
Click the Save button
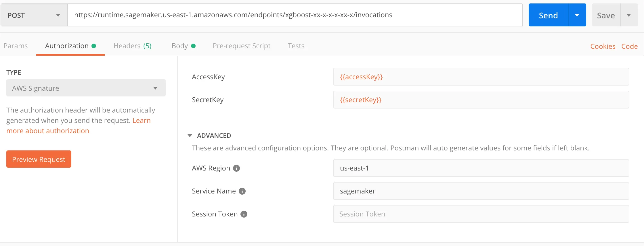(x=606, y=15)
